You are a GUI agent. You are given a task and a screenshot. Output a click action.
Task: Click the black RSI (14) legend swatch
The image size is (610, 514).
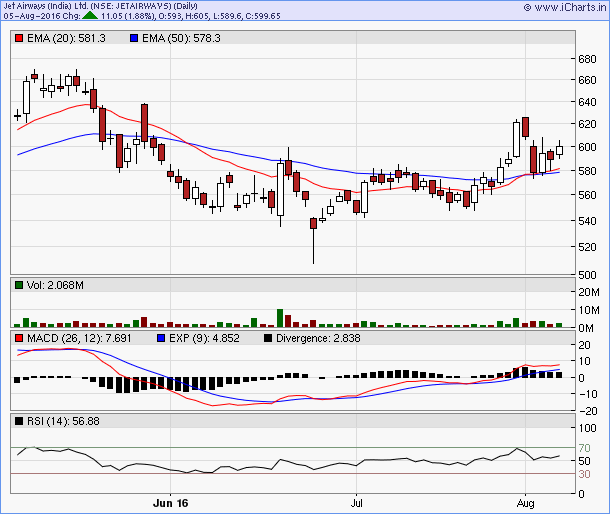coord(19,421)
